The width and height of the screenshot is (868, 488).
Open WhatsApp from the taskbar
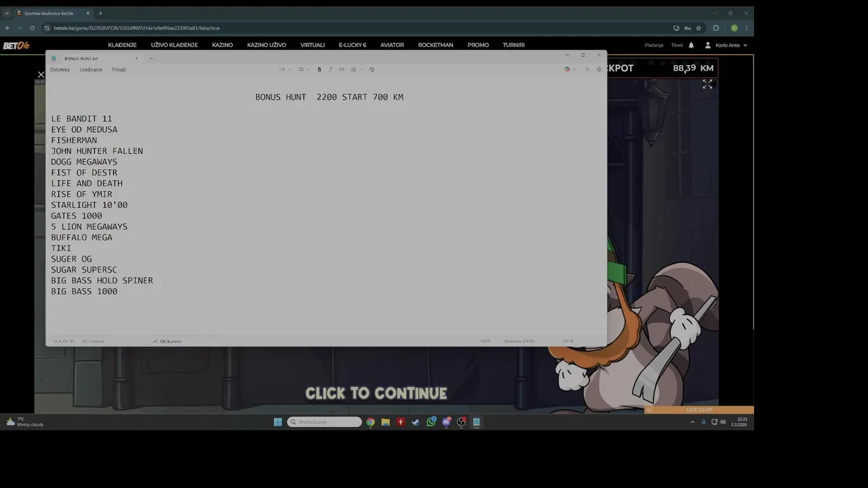(x=431, y=422)
